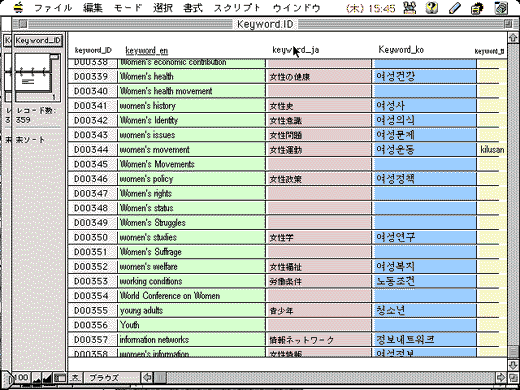Image resolution: width=520 pixels, height=390 pixels.
Task: Click the zoom out small mountains icon
Action: [x=36, y=378]
